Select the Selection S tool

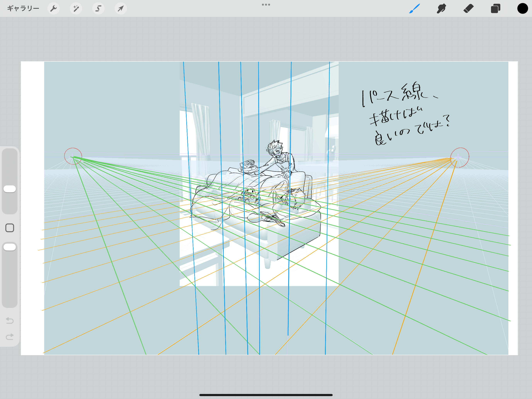pos(98,9)
